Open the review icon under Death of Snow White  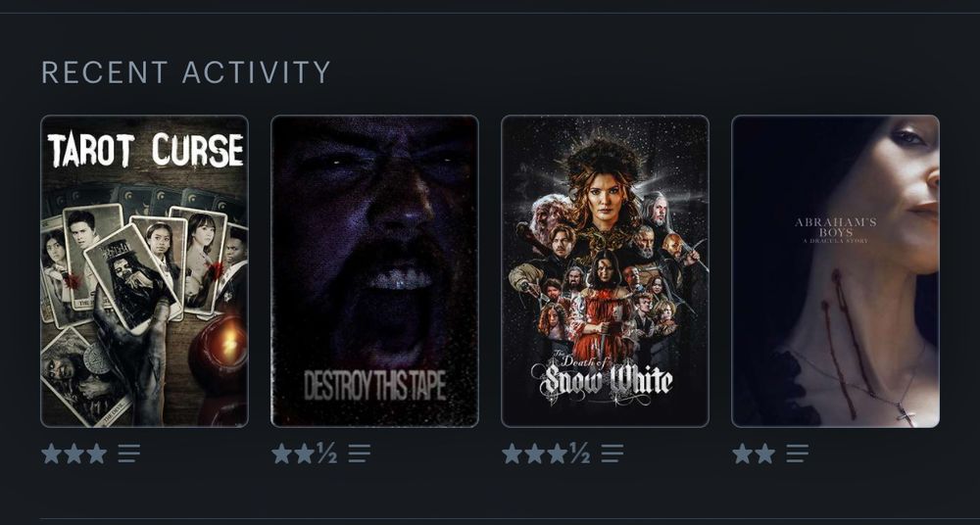[612, 453]
